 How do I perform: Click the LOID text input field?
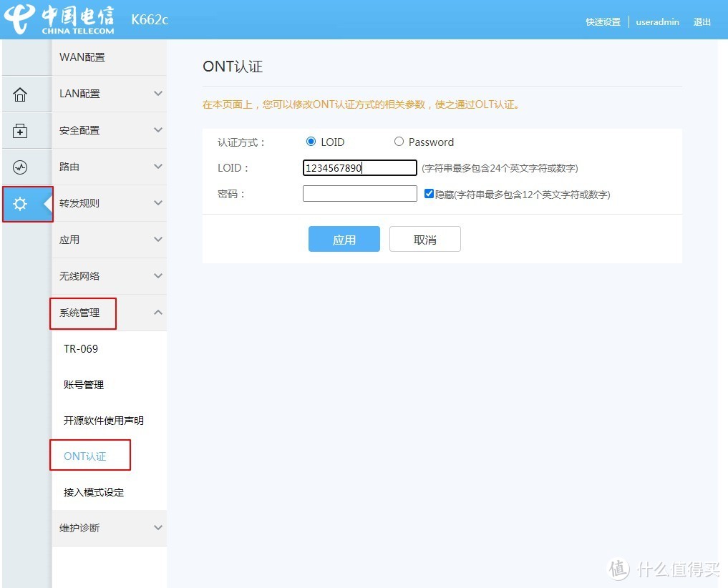click(x=359, y=168)
